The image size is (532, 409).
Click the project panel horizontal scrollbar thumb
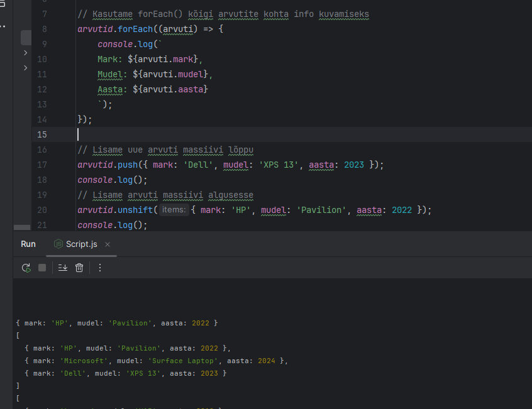click(x=21, y=227)
